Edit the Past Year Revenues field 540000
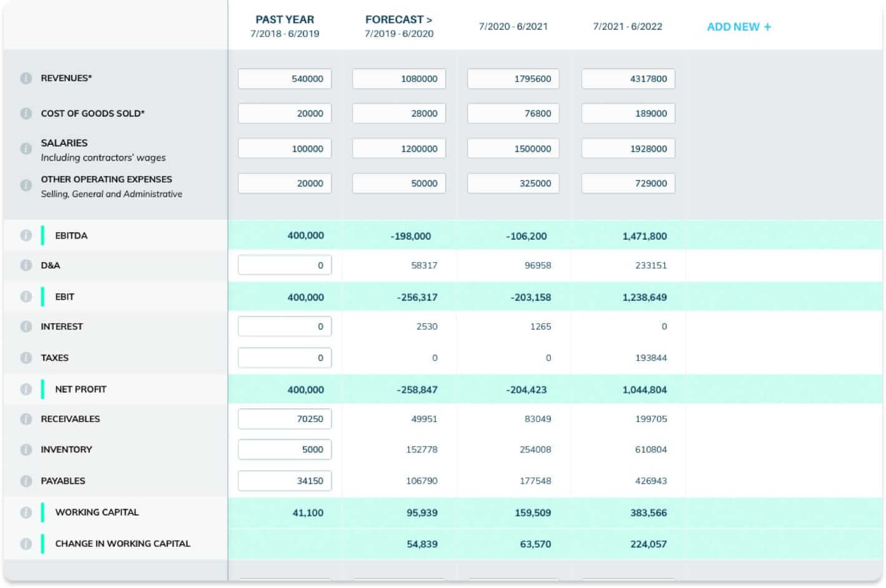 [285, 79]
